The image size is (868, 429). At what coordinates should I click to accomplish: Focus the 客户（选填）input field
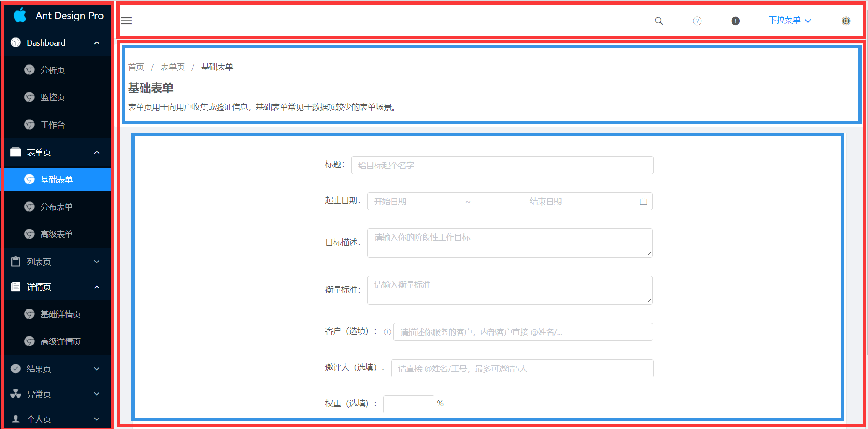click(x=523, y=332)
